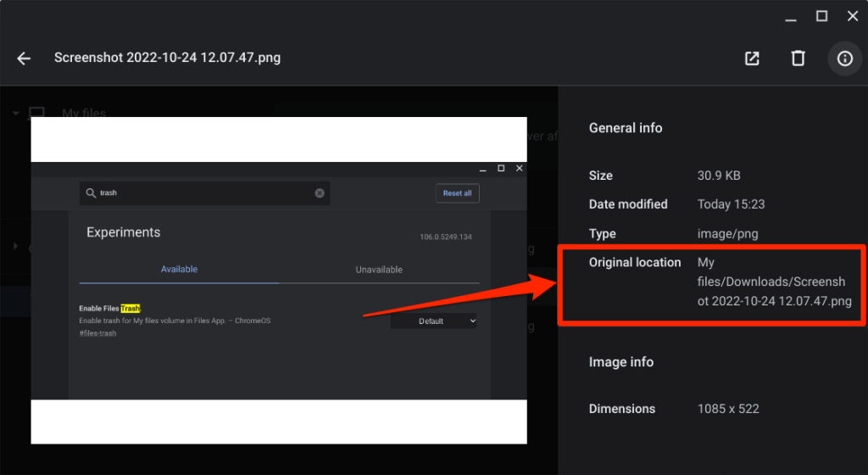Switch to the Available tab
The image size is (868, 475).
click(179, 269)
